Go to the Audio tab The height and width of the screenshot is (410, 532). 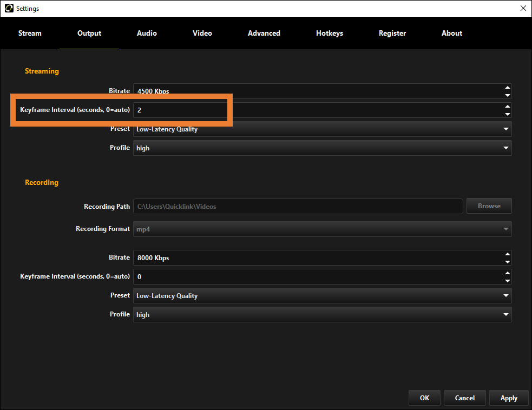click(147, 33)
